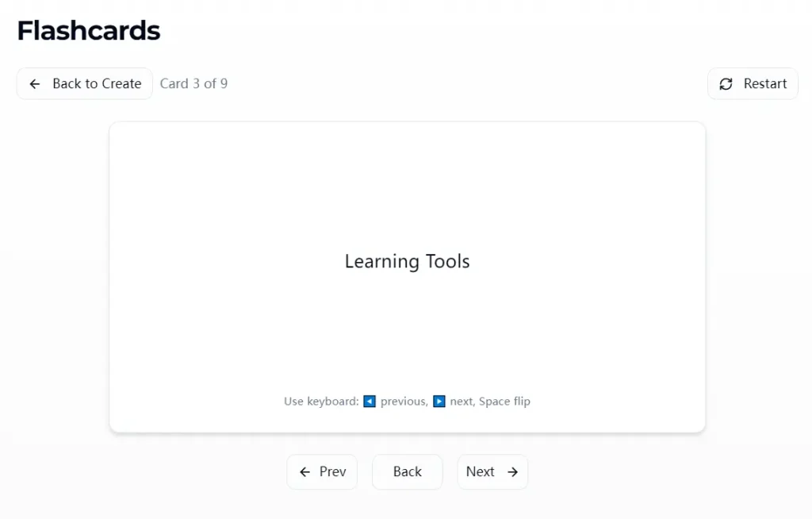Click the 'Learning Tools' text on the card

(x=407, y=261)
